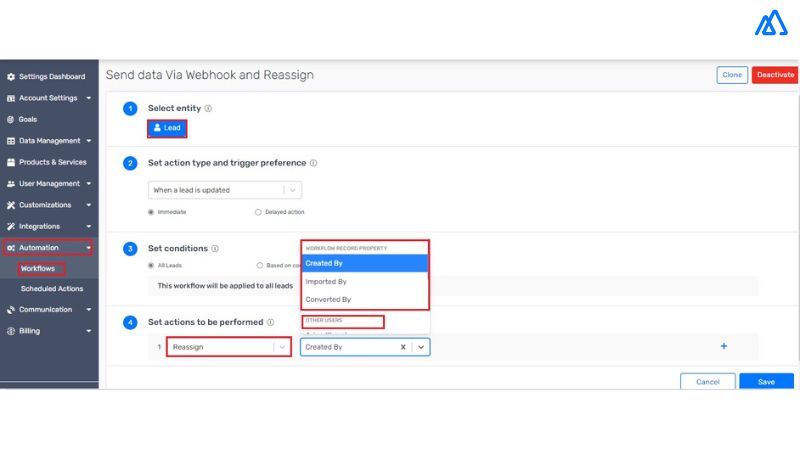This screenshot has width=800, height=450.
Task: Click info icon next to trigger preference
Action: (x=313, y=163)
